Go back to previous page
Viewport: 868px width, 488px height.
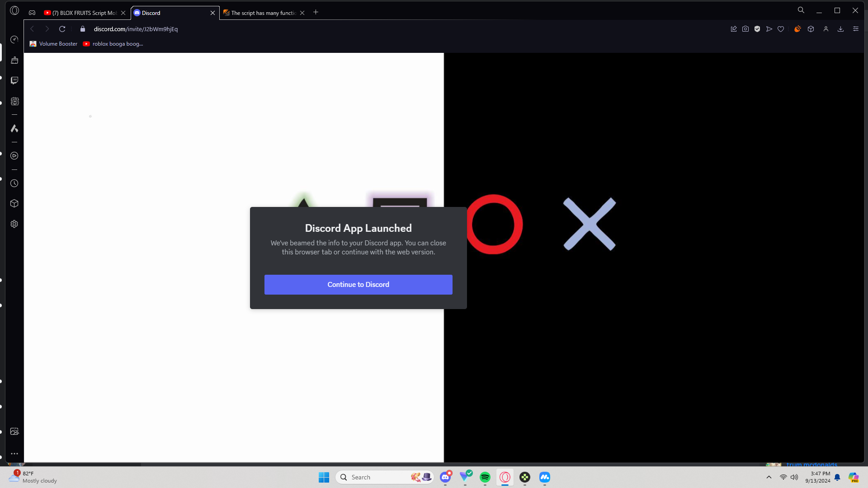pyautogui.click(x=32, y=29)
